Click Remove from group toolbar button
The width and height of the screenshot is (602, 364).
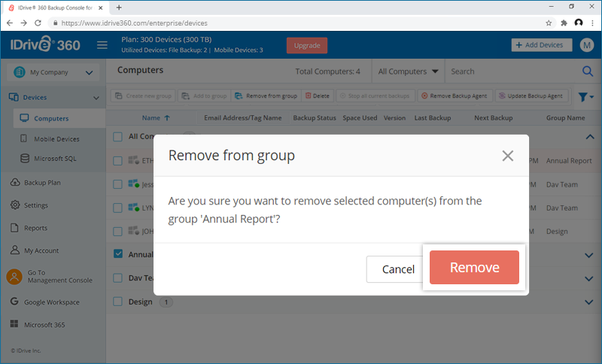[266, 96]
